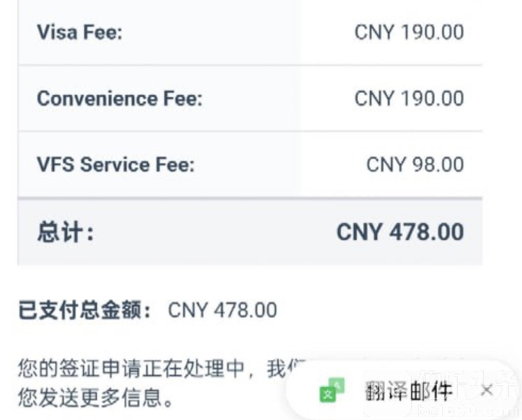Click the blank area between VFS Service Fee and its amount
Screen dimensions: 522x420
pyautogui.click(x=277, y=165)
